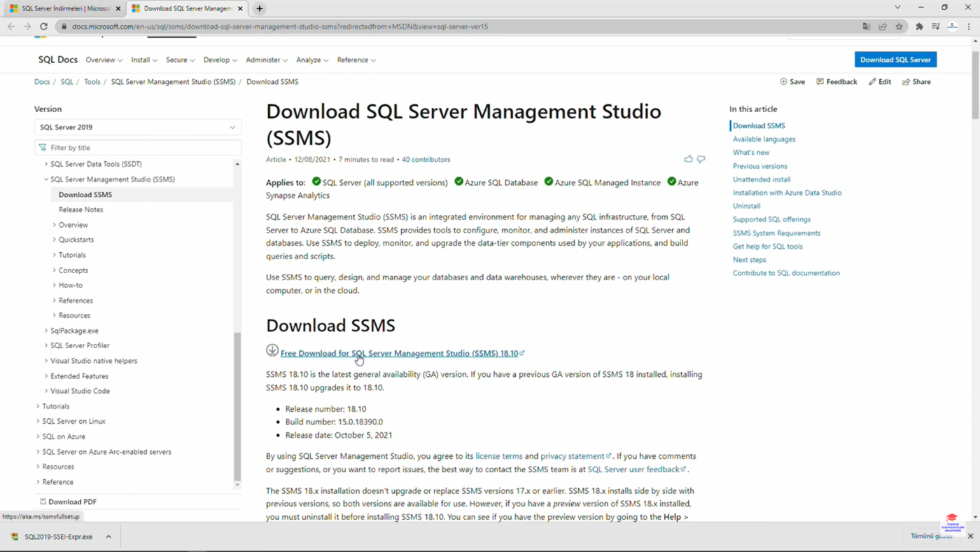The image size is (980, 552).
Task: Expand SQL Server Data Tools (SSDT) node
Action: click(46, 164)
